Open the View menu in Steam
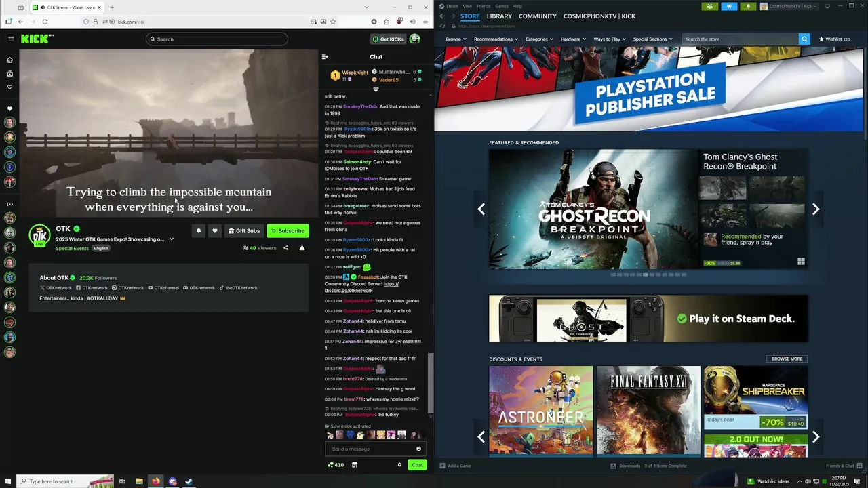The image size is (868, 488). (467, 6)
